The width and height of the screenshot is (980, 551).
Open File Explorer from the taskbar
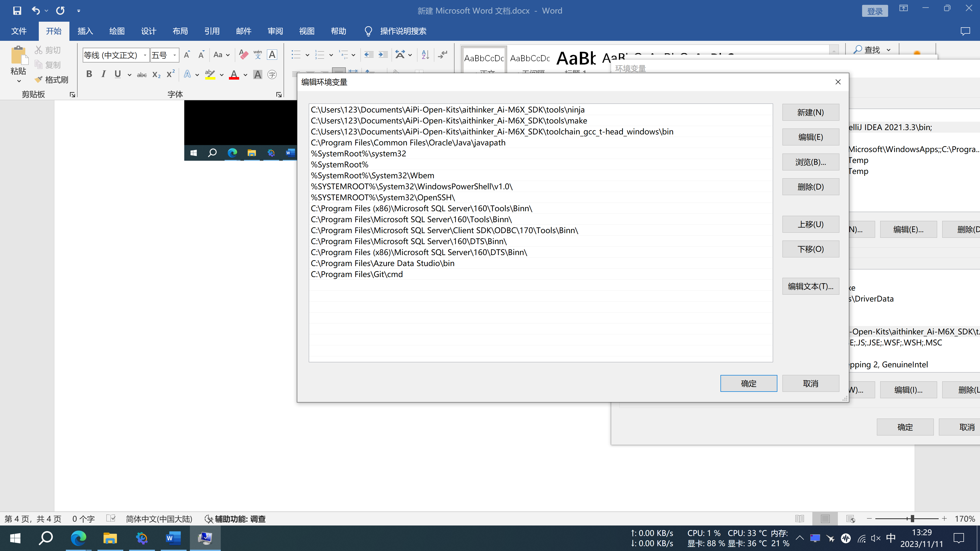point(110,538)
